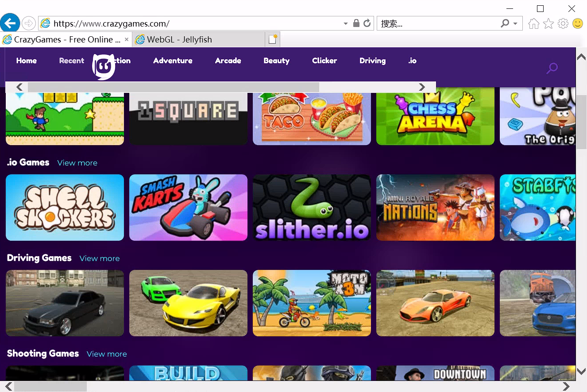Click the bottom horizontal scrollbar left arrow
587x392 pixels.
(x=8, y=387)
